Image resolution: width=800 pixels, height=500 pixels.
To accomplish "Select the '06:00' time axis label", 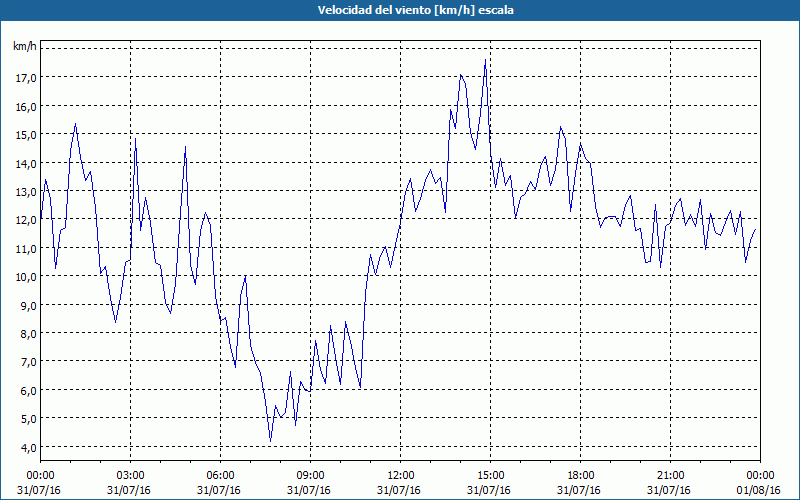I will [x=220, y=476].
